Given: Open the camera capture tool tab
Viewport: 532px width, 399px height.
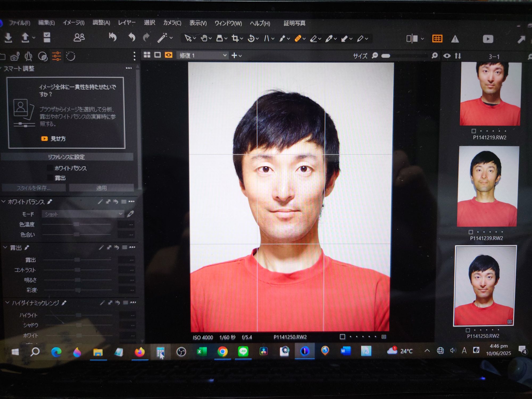Looking at the screenshot, I should click(x=15, y=57).
